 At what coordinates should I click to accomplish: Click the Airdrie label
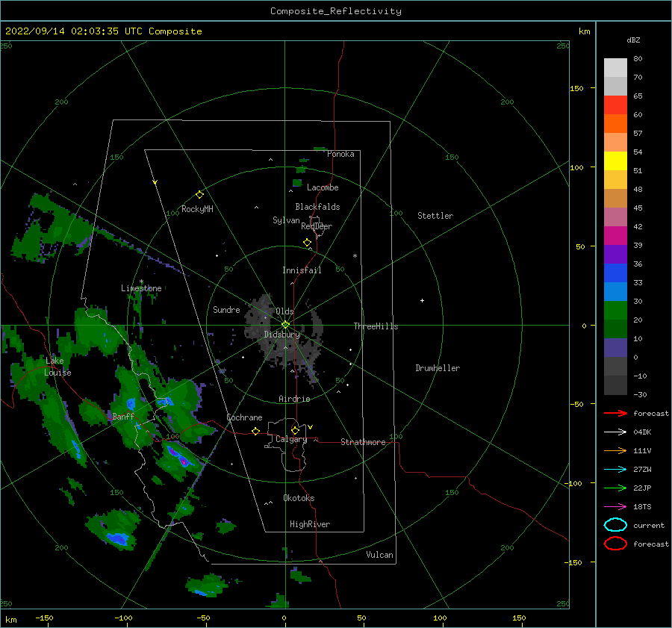(x=294, y=399)
